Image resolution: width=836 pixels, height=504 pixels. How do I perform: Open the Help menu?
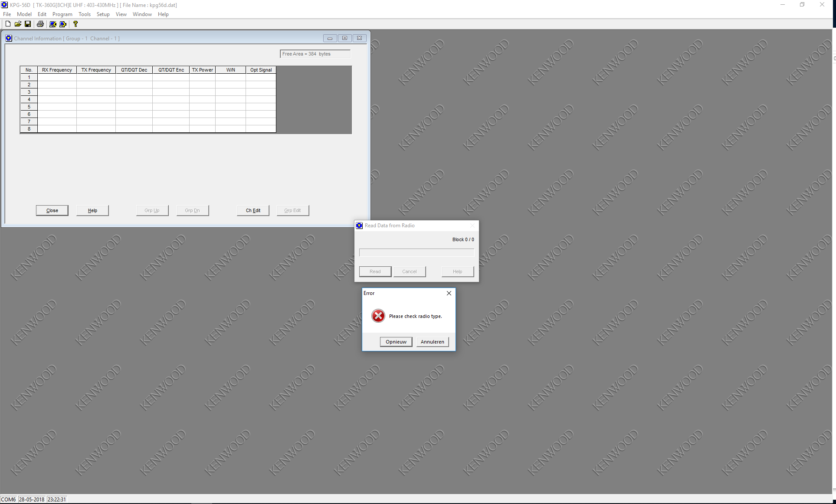(x=163, y=14)
